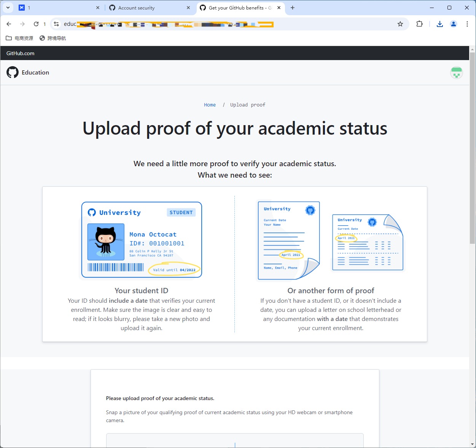Click the GitHub.com link in the top bar

tap(21, 53)
